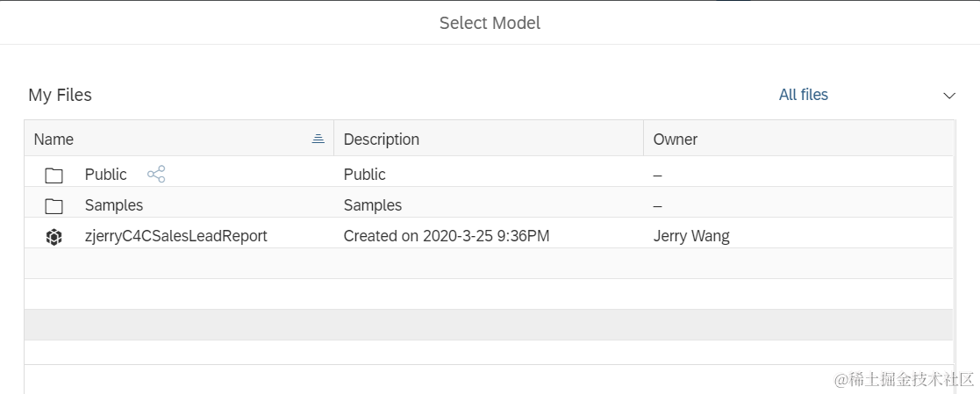The width and height of the screenshot is (980, 394).
Task: Click the zjerryC4CSalesLeadReport model cube icon
Action: 54,237
